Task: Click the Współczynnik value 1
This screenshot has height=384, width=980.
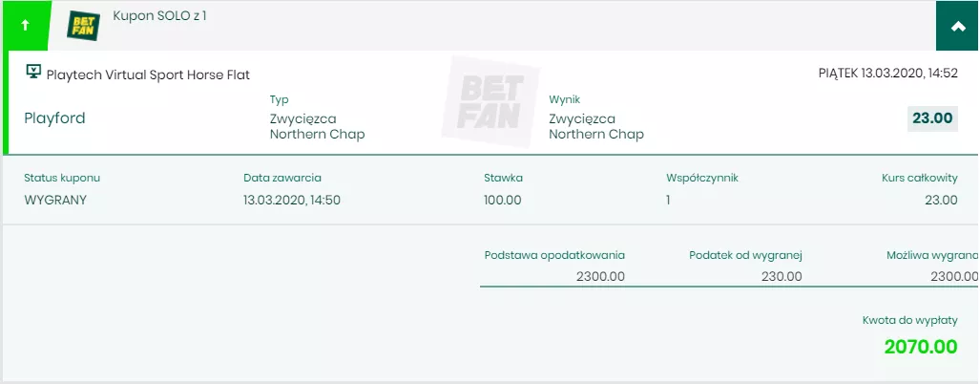Action: 669,200
